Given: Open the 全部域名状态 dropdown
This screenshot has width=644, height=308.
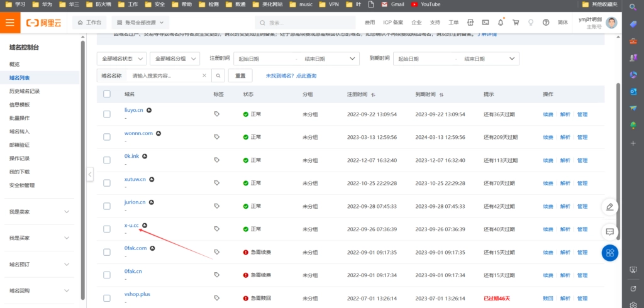Looking at the screenshot, I should click(121, 58).
